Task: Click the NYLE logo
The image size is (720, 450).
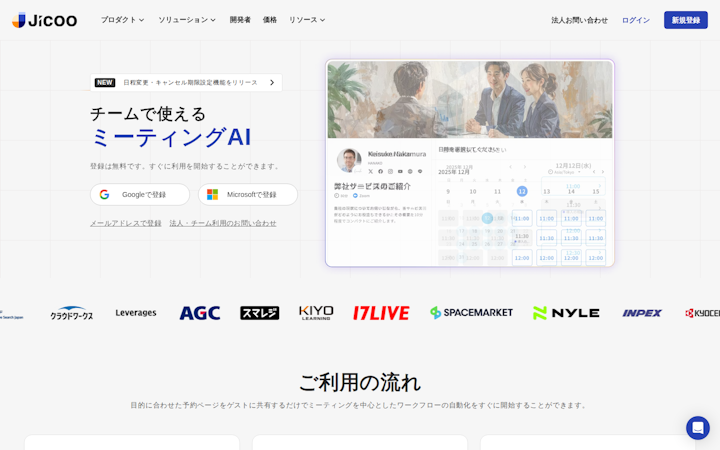Action: 566,313
